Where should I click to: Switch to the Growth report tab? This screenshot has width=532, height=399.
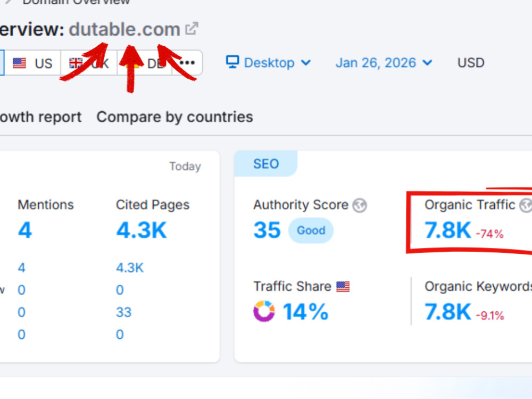click(x=41, y=117)
